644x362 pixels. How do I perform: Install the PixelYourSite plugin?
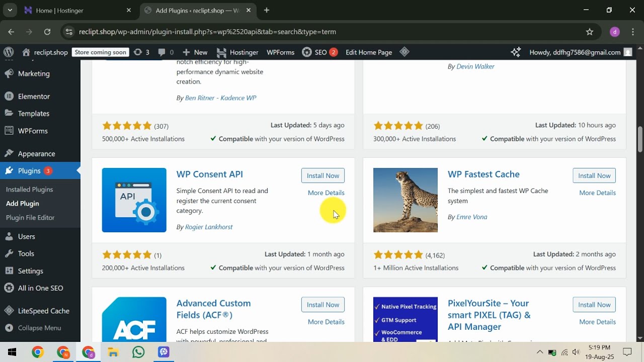coord(594,305)
